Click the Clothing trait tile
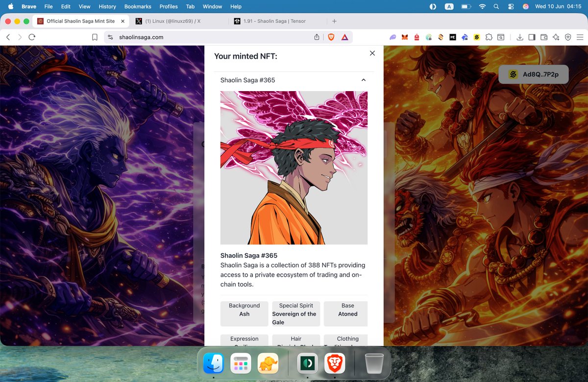Viewport: 588px width, 382px height. point(346,340)
